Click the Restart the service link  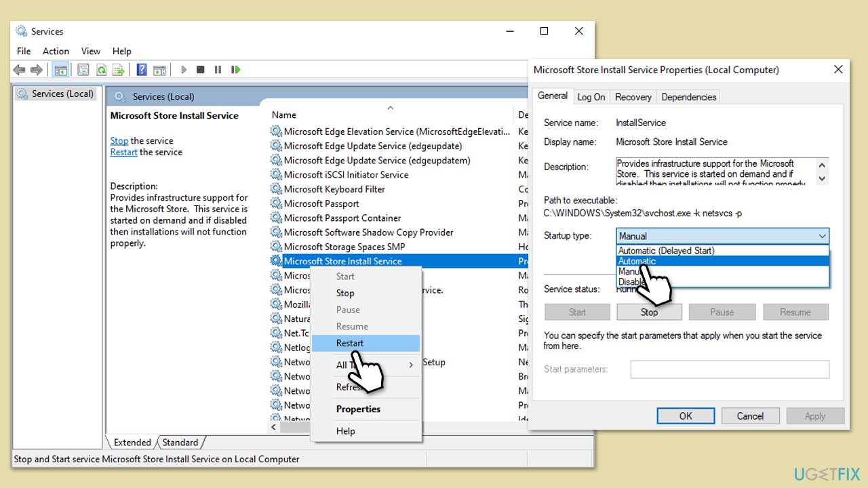(x=123, y=152)
